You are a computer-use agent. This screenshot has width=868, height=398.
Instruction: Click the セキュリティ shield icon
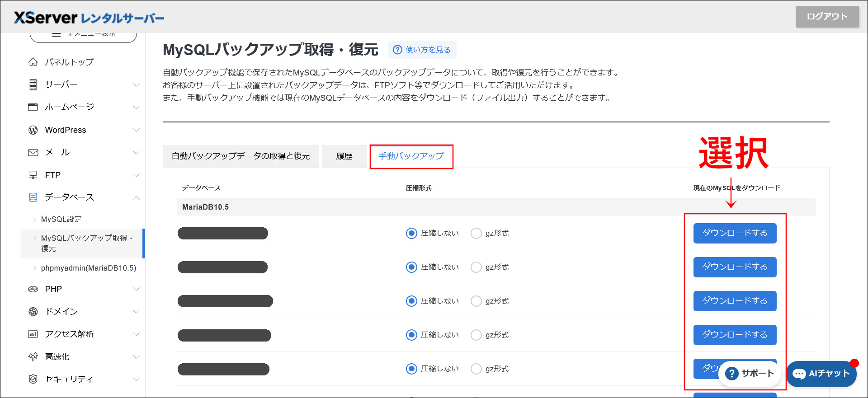point(33,379)
